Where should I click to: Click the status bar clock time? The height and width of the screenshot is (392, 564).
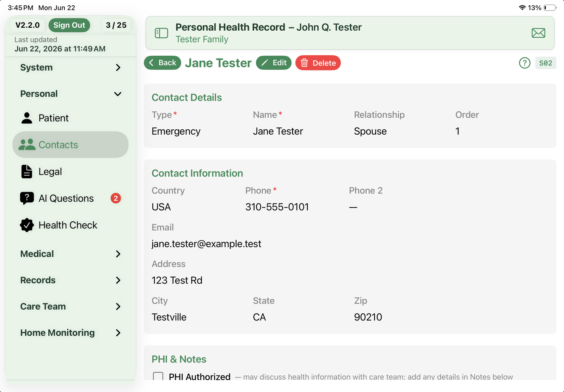(x=20, y=8)
